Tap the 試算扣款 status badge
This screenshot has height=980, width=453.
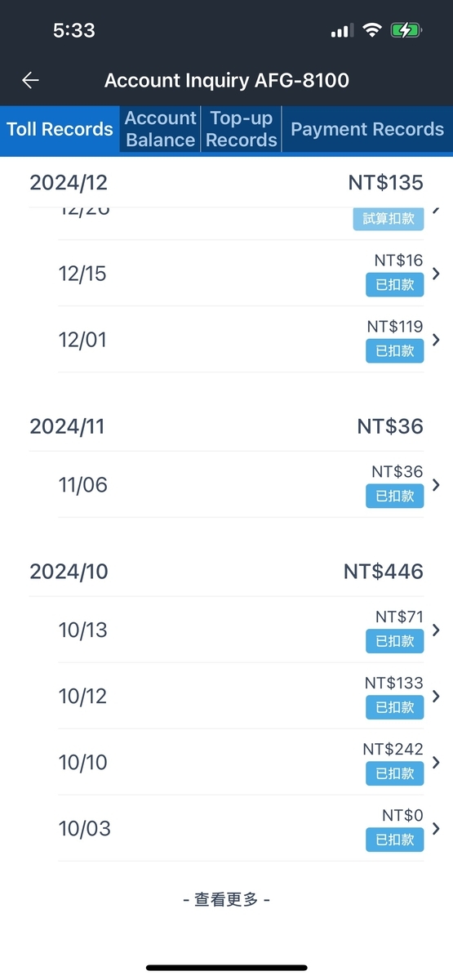(389, 219)
